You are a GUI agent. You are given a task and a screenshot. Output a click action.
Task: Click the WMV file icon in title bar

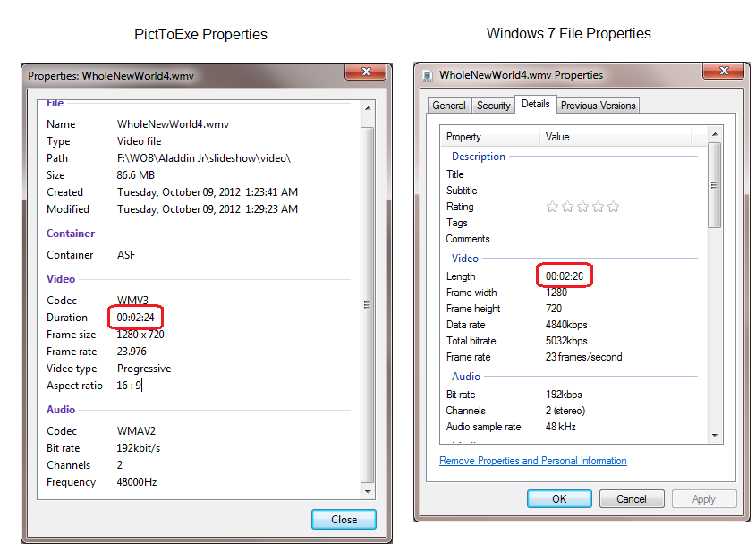point(428,75)
